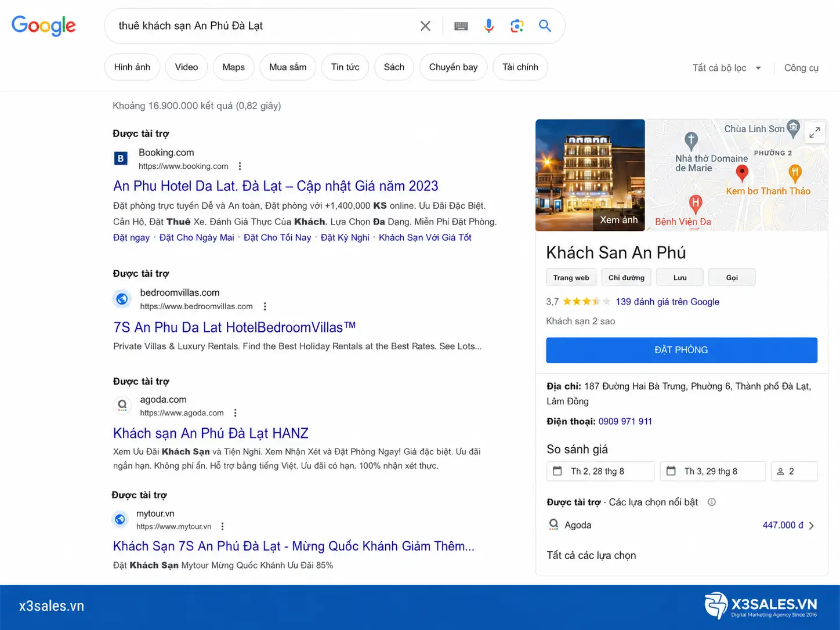Open the An Phu Hotel Da Lat Booking result
840x630 pixels.
pos(276,186)
